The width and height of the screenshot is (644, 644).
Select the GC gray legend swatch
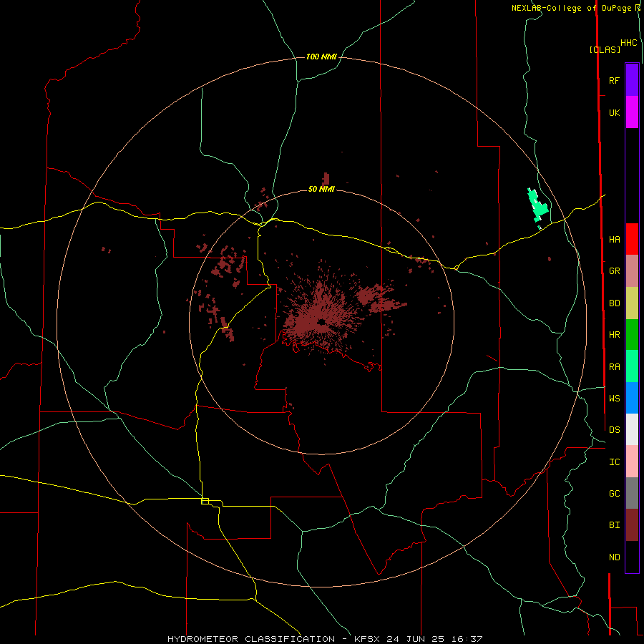[x=632, y=493]
